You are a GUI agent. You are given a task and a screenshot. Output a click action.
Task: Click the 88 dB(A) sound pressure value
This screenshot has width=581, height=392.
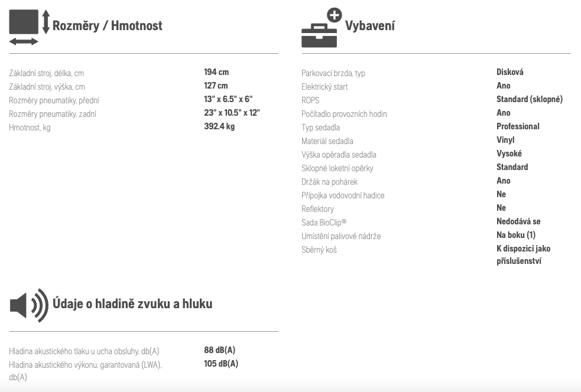(x=220, y=350)
